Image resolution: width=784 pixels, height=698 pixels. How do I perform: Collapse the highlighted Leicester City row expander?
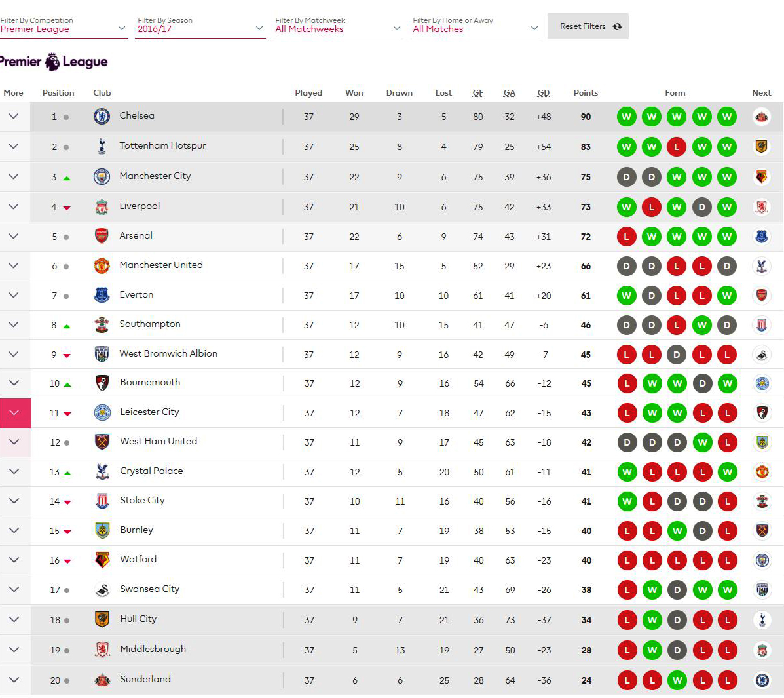pos(15,413)
